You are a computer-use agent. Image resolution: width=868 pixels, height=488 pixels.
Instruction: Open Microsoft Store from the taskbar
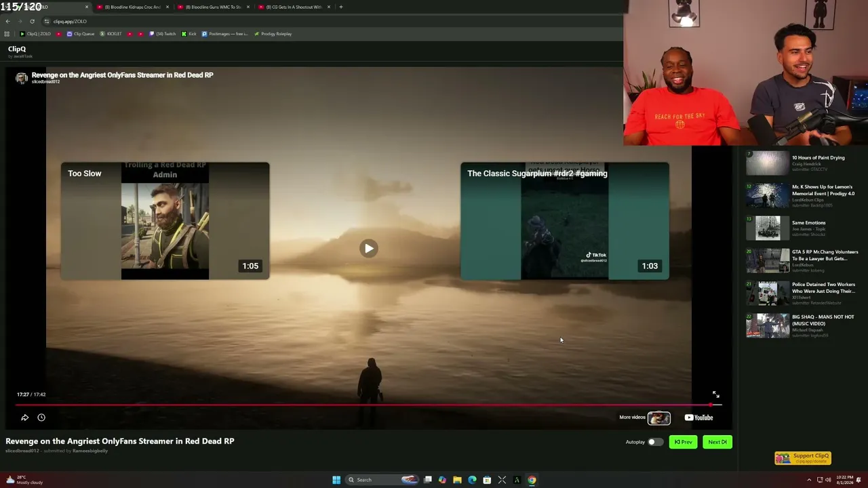coord(487,480)
